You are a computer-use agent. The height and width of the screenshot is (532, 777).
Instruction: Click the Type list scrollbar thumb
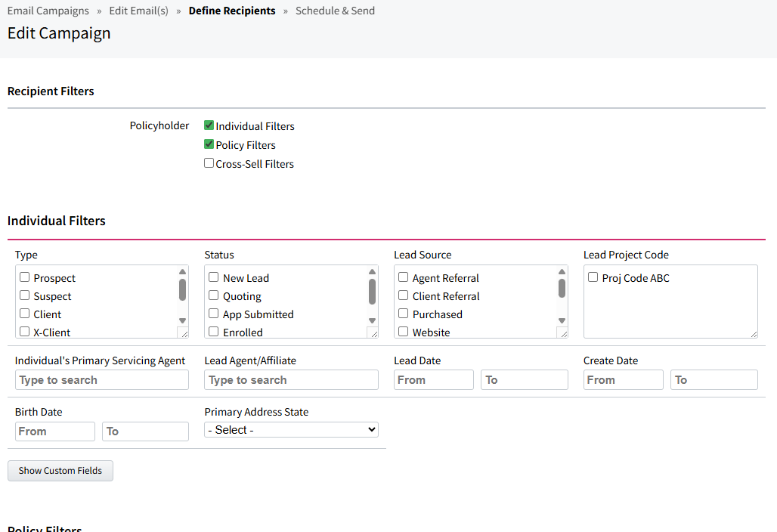point(182,289)
